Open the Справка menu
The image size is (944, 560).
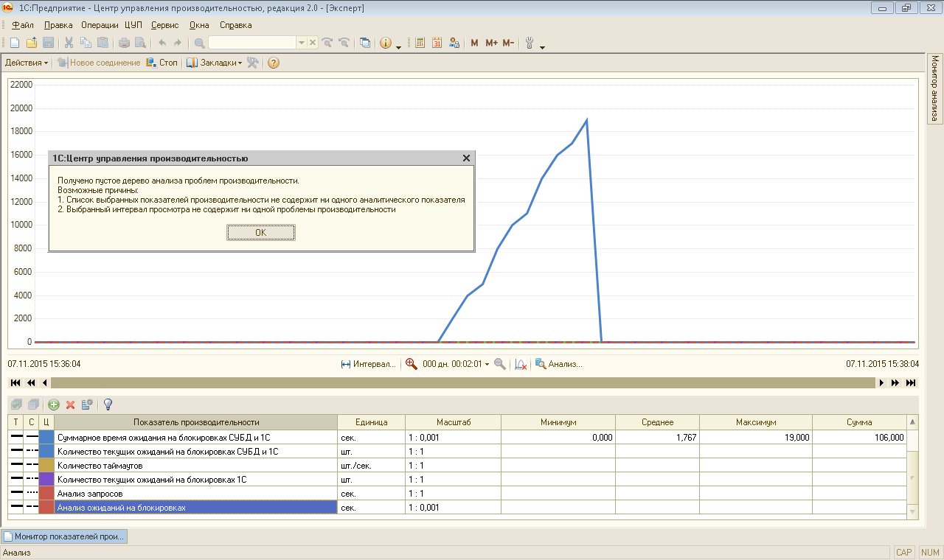click(236, 24)
